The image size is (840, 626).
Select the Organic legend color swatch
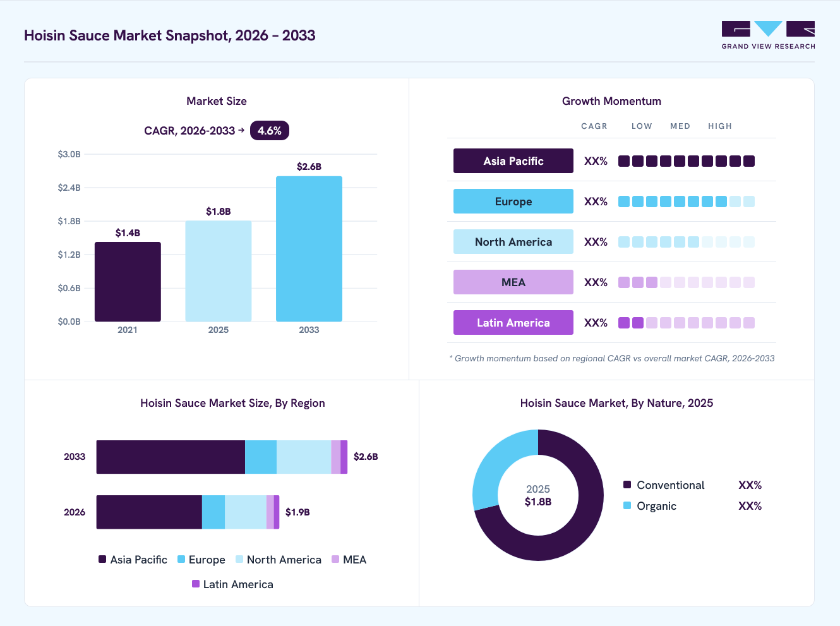click(x=627, y=505)
